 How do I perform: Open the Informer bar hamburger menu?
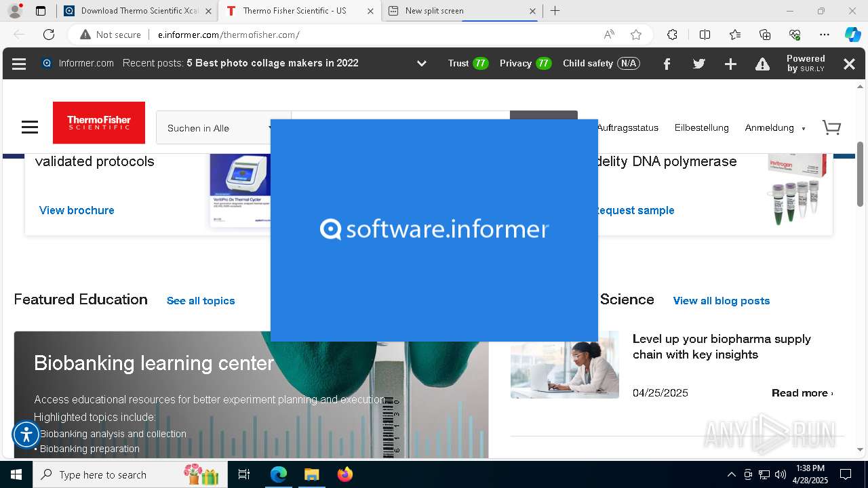19,64
